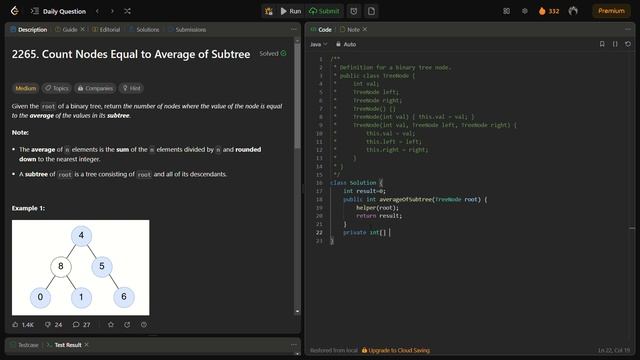Open the layout manager icon

507,11
